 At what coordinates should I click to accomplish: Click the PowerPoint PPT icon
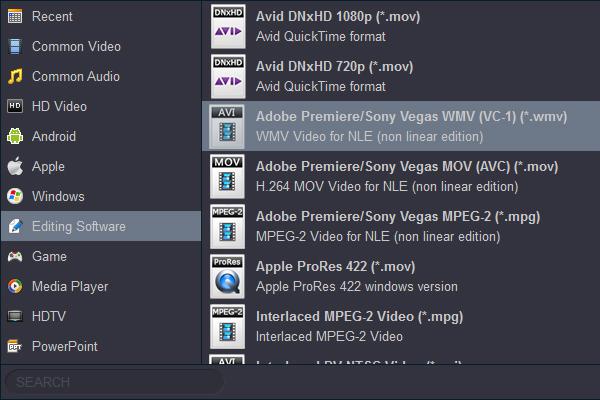tap(15, 346)
